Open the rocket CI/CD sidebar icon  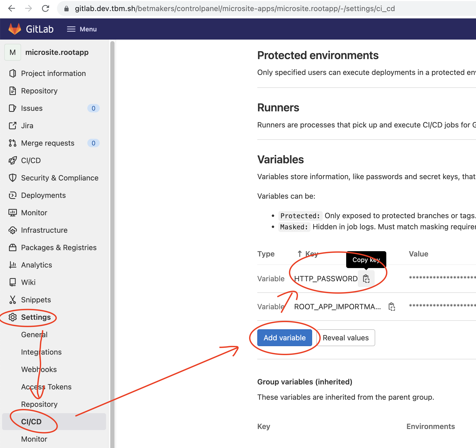pyautogui.click(x=12, y=160)
